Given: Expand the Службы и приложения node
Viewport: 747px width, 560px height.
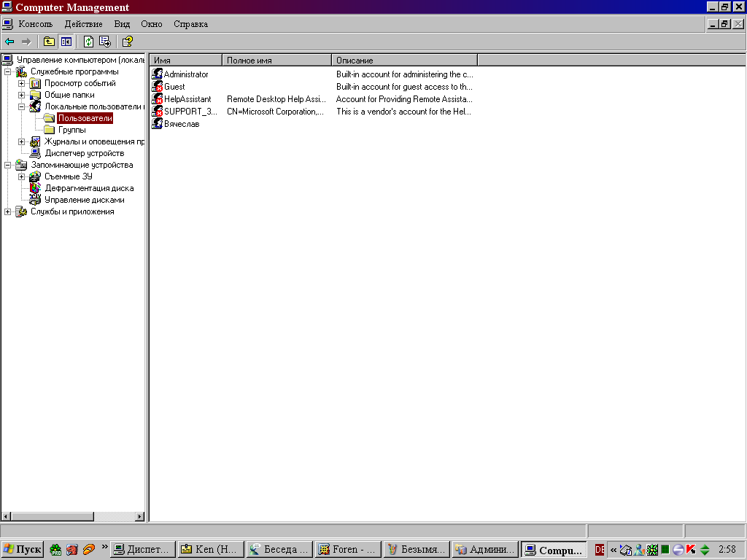Looking at the screenshot, I should (8, 212).
